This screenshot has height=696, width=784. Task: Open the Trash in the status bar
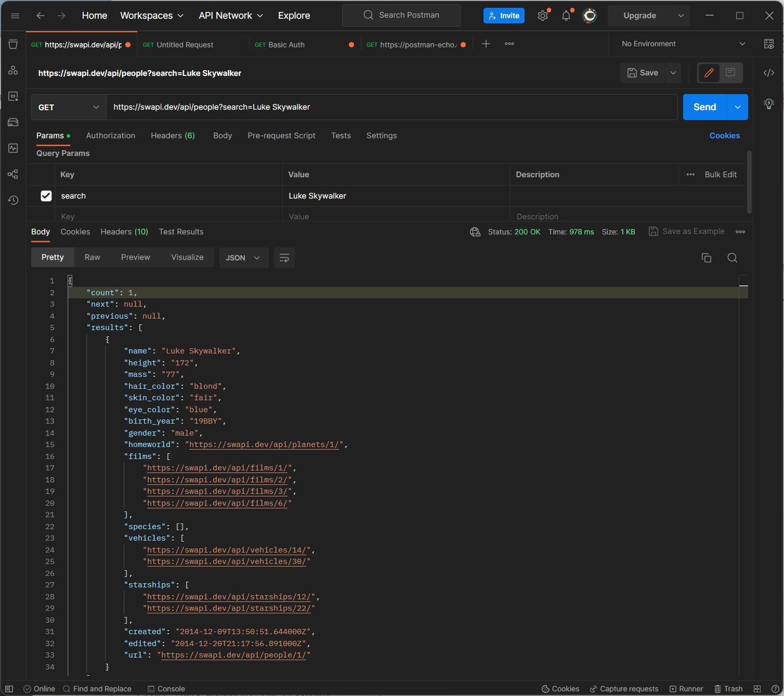click(x=728, y=689)
